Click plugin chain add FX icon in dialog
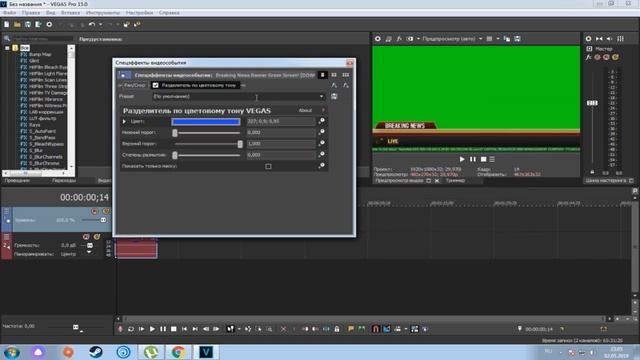 [334, 85]
